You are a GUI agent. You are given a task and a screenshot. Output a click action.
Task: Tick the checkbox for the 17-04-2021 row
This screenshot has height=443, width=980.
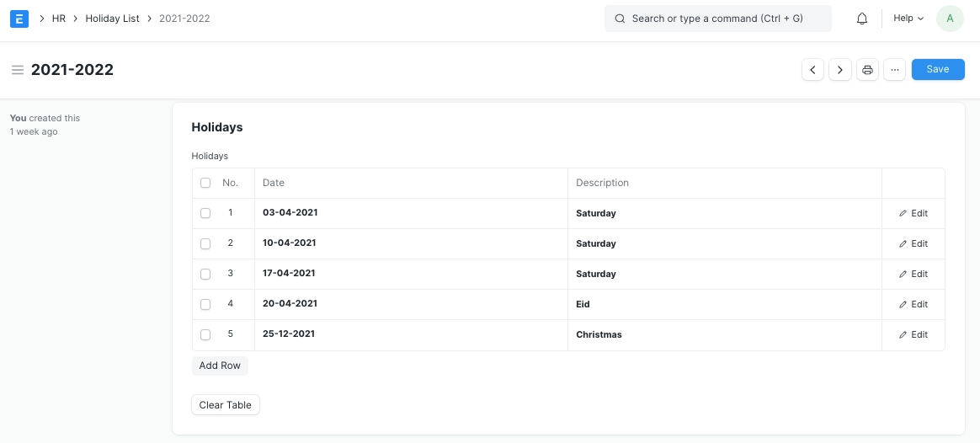205,274
